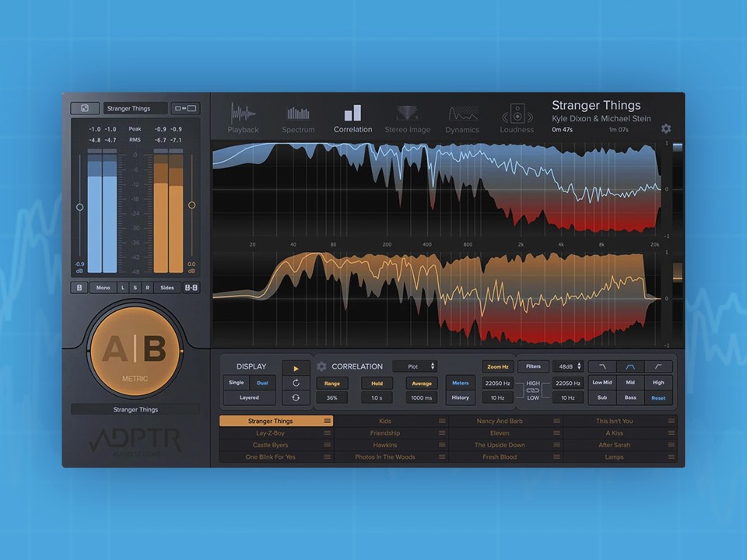Open the 48dB filter slope dropdown

click(x=568, y=366)
